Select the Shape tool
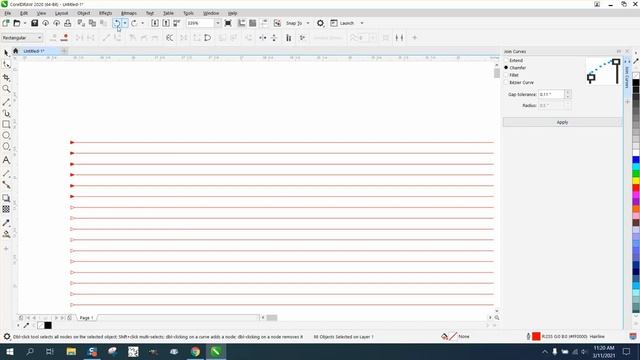This screenshot has height=360, width=640. pyautogui.click(x=6, y=64)
